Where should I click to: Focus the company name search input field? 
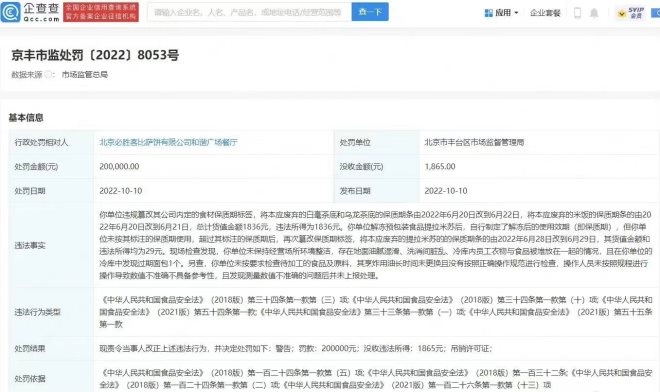pyautogui.click(x=249, y=12)
